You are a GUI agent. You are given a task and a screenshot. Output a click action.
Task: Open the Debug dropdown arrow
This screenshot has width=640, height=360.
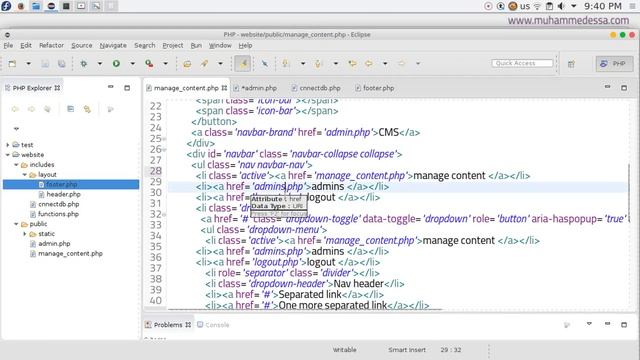(100, 64)
